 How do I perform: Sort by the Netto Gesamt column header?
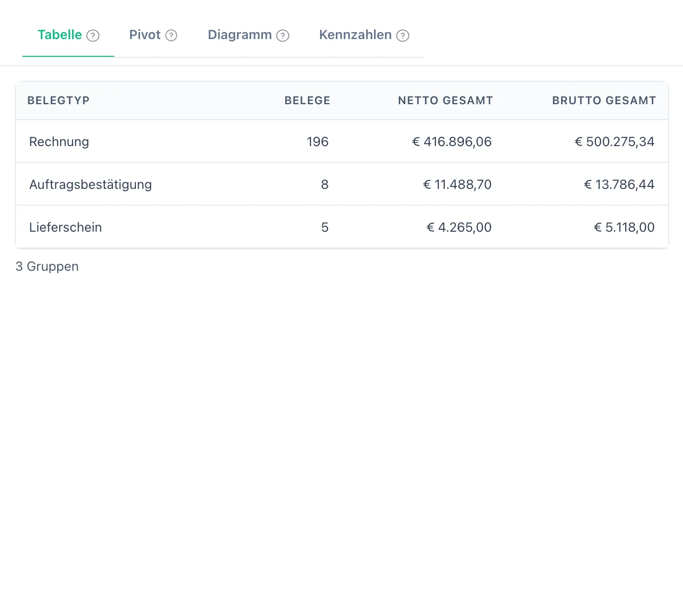[x=445, y=100]
